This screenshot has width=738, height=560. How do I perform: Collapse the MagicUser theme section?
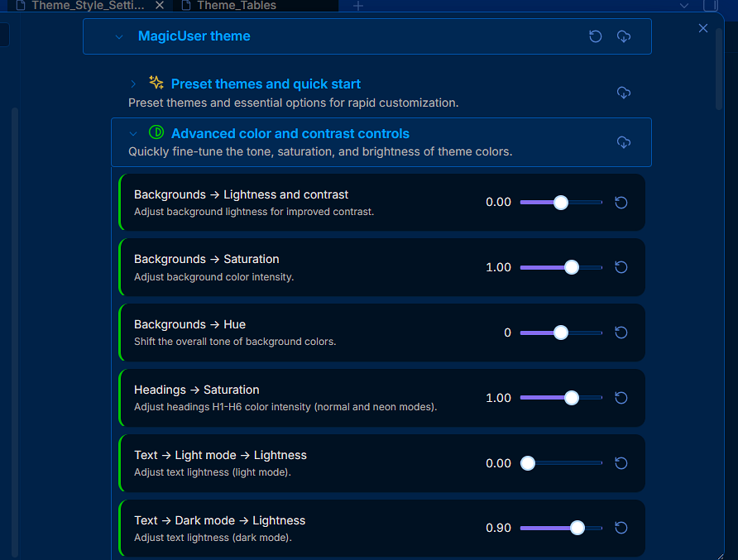point(119,36)
